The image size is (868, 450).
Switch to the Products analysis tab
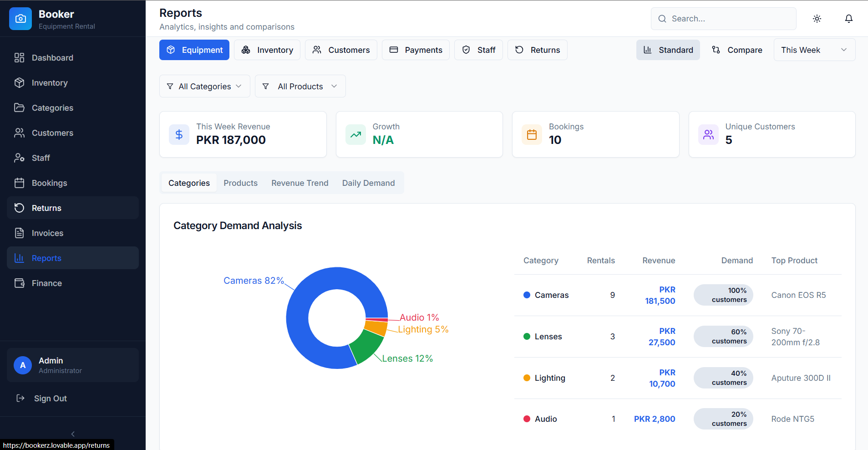pos(240,183)
